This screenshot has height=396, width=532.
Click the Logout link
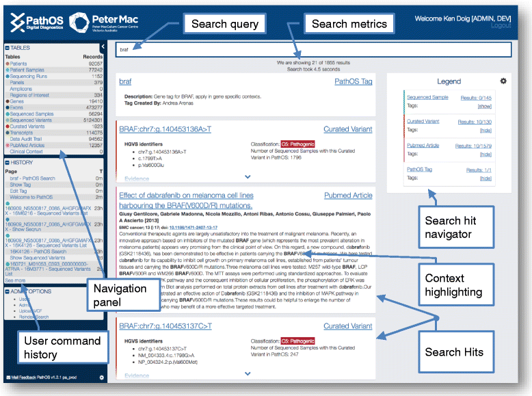coord(501,25)
